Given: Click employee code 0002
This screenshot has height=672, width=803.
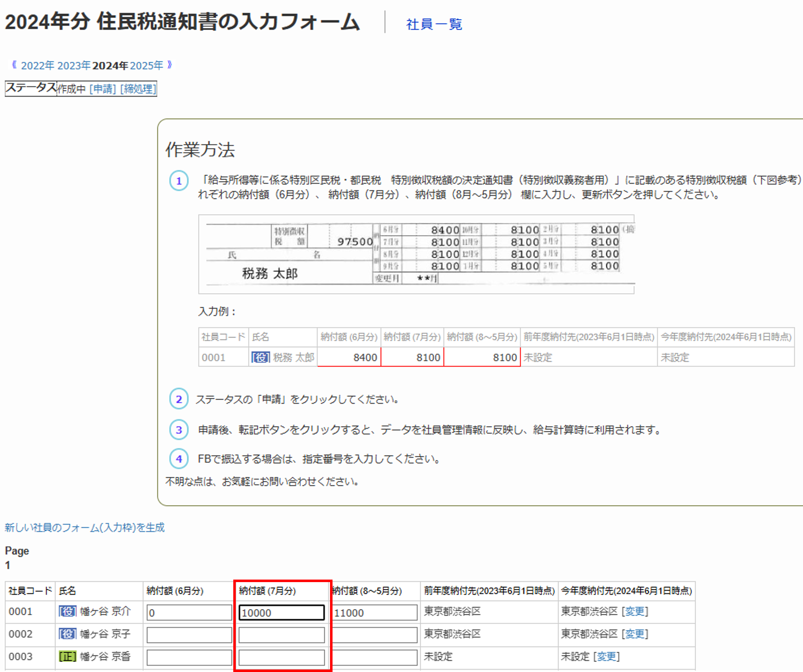Looking at the screenshot, I should pyautogui.click(x=21, y=634).
